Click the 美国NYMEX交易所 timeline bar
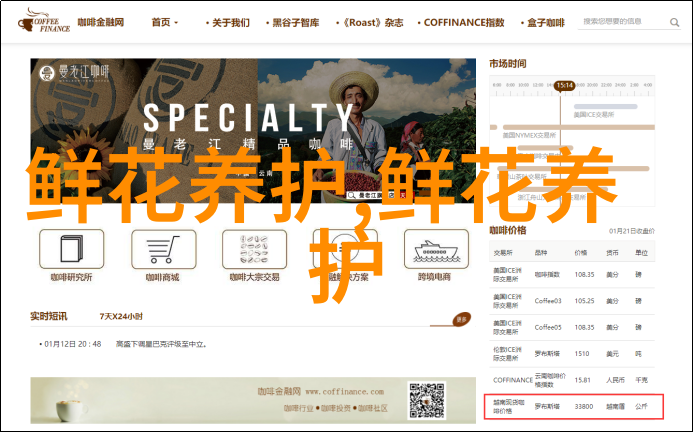Image resolution: width=694 pixels, height=433 pixels. point(579,128)
